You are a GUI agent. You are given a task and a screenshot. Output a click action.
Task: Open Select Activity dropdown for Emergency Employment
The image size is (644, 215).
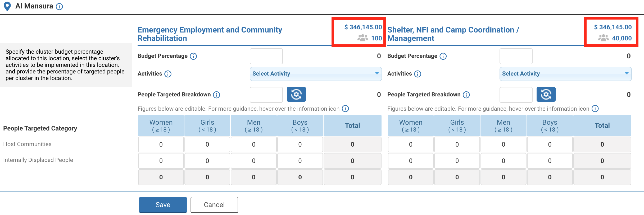click(x=316, y=74)
